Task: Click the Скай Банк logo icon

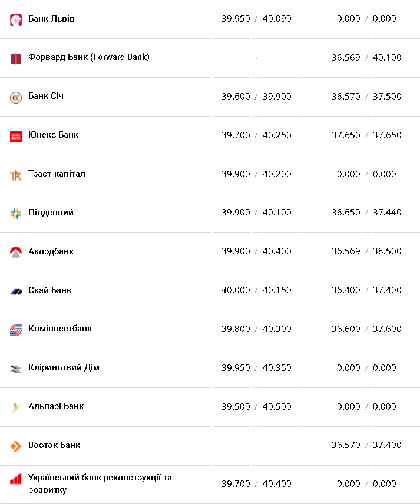Action: pyautogui.click(x=16, y=291)
